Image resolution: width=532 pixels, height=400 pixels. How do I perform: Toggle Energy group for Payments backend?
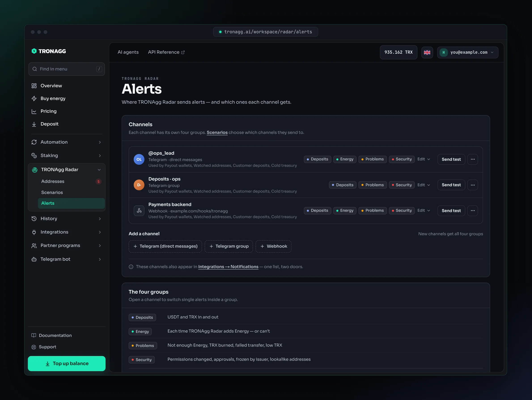(x=345, y=210)
